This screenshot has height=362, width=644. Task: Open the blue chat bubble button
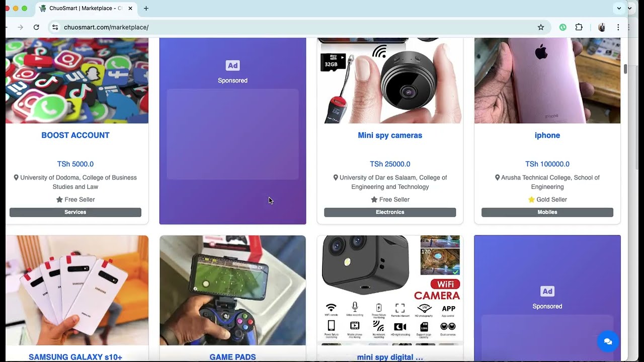click(x=608, y=341)
